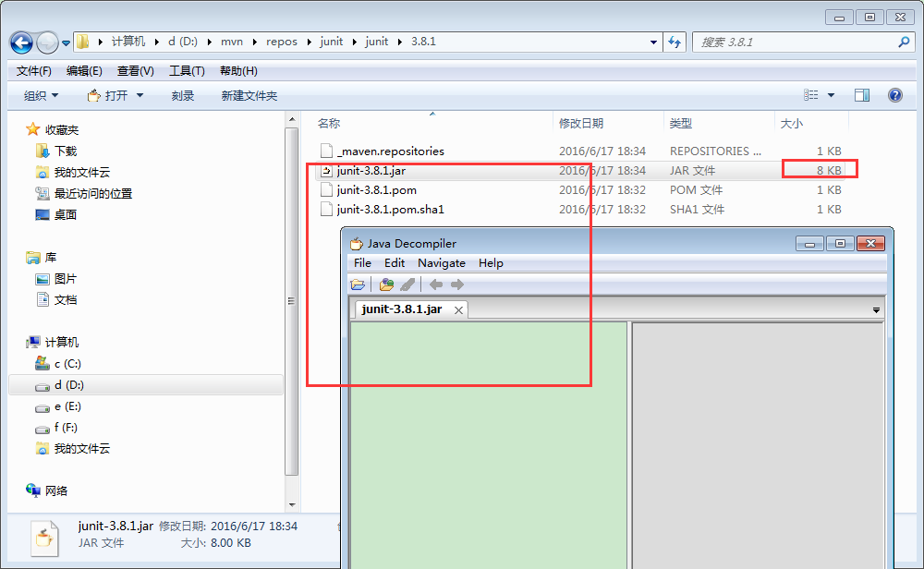924x569 pixels.
Task: Select 下载 in the favorites list
Action: (x=66, y=151)
